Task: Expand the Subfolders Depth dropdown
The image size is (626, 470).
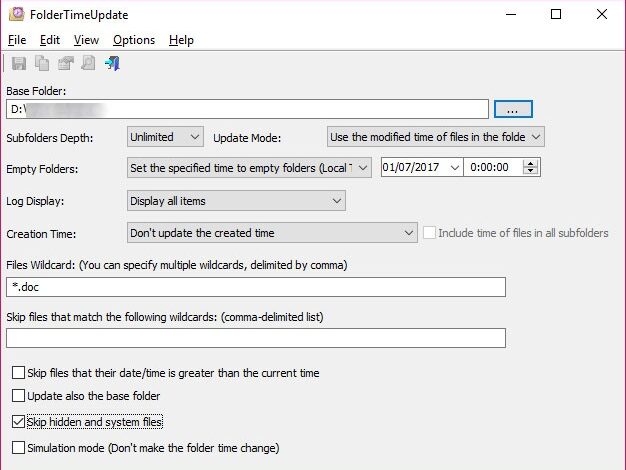Action: (165, 137)
